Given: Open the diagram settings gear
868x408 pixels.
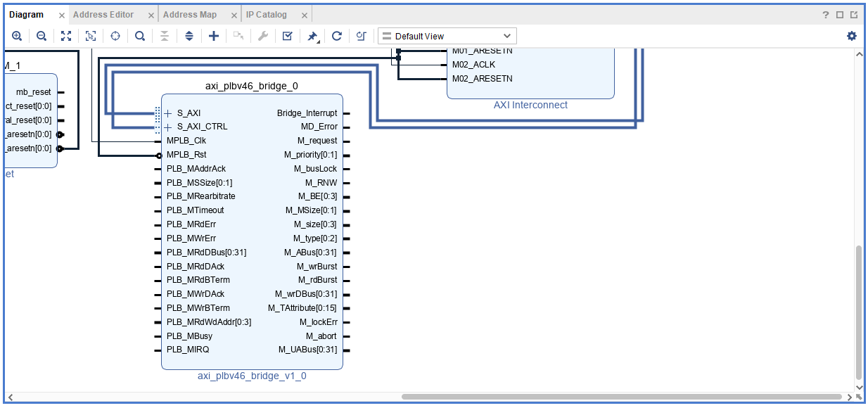Looking at the screenshot, I should coord(852,36).
